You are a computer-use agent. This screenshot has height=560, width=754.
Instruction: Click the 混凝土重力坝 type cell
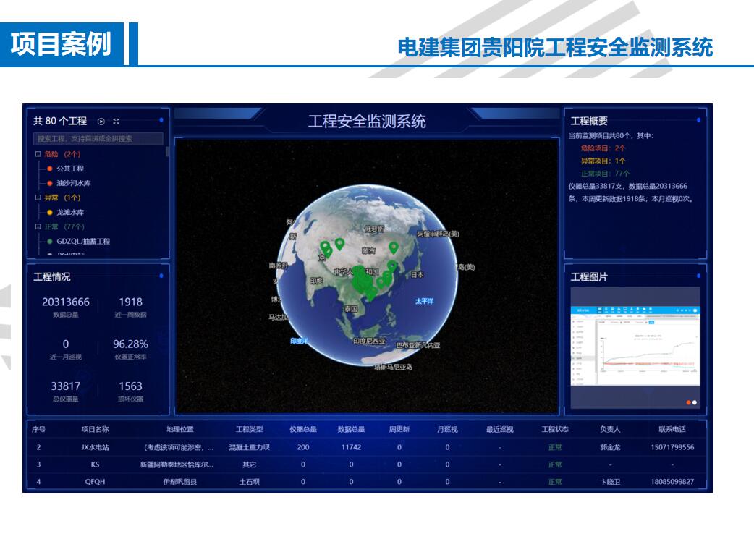249,447
